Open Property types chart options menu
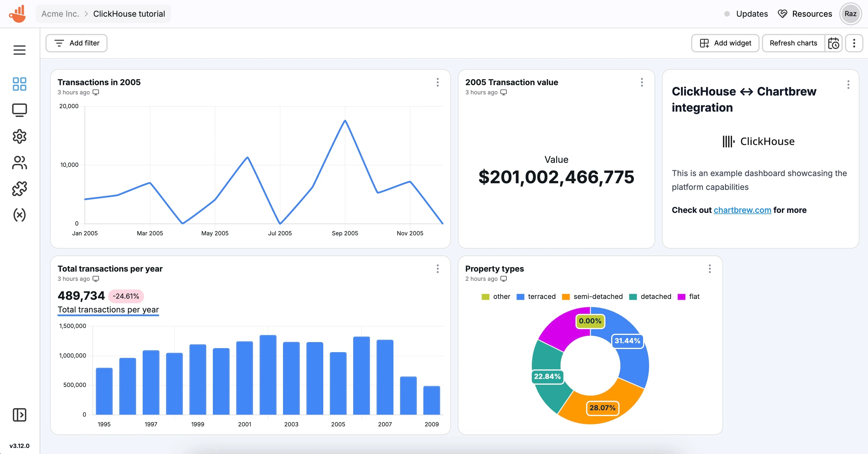This screenshot has height=454, width=868. point(710,269)
